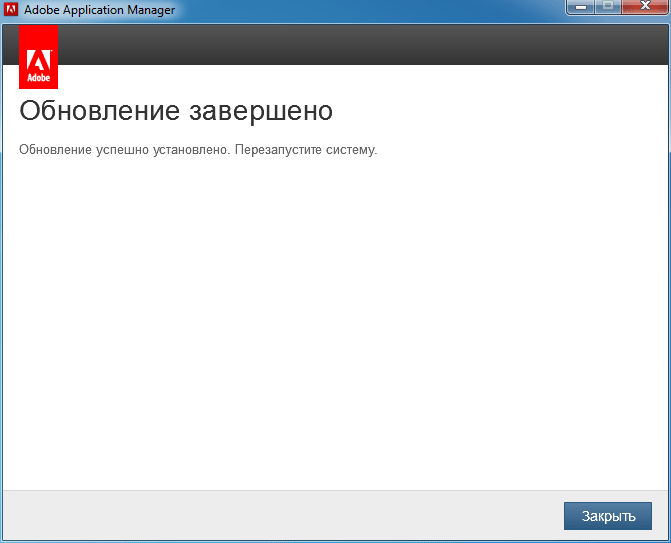This screenshot has height=543, width=671.
Task: Click the Adobe Application Manager window title
Action: pyautogui.click(x=99, y=9)
